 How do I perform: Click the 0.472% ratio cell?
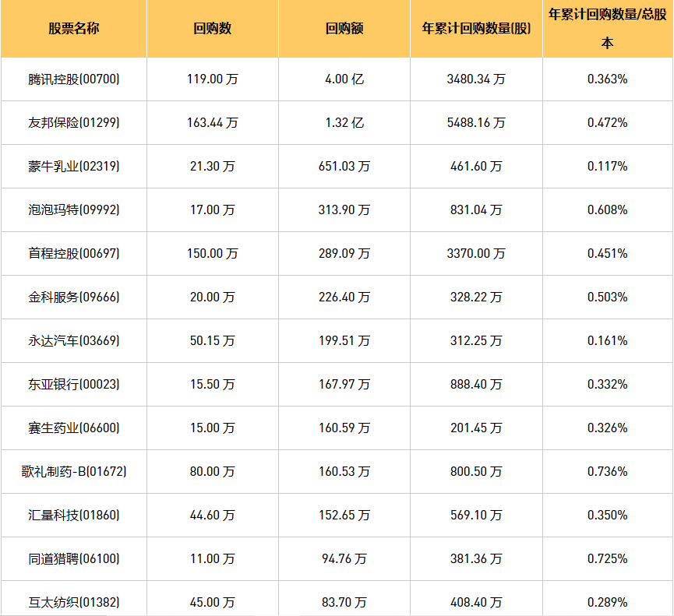pyautogui.click(x=607, y=123)
